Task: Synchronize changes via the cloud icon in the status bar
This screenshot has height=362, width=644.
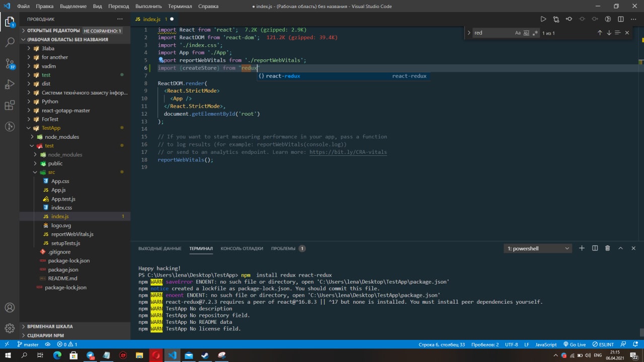Action: [48, 344]
